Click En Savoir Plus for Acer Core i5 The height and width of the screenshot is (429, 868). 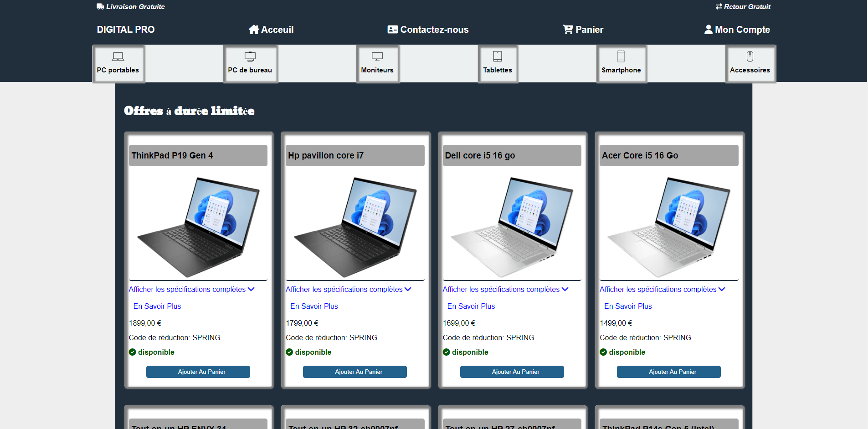point(628,306)
